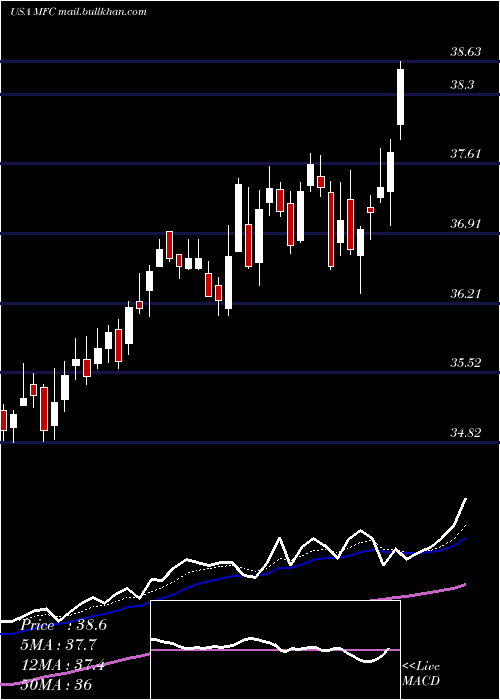This screenshot has width=500, height=700.
Task: Click the 12MA : 37.4 readout
Action: [63, 665]
